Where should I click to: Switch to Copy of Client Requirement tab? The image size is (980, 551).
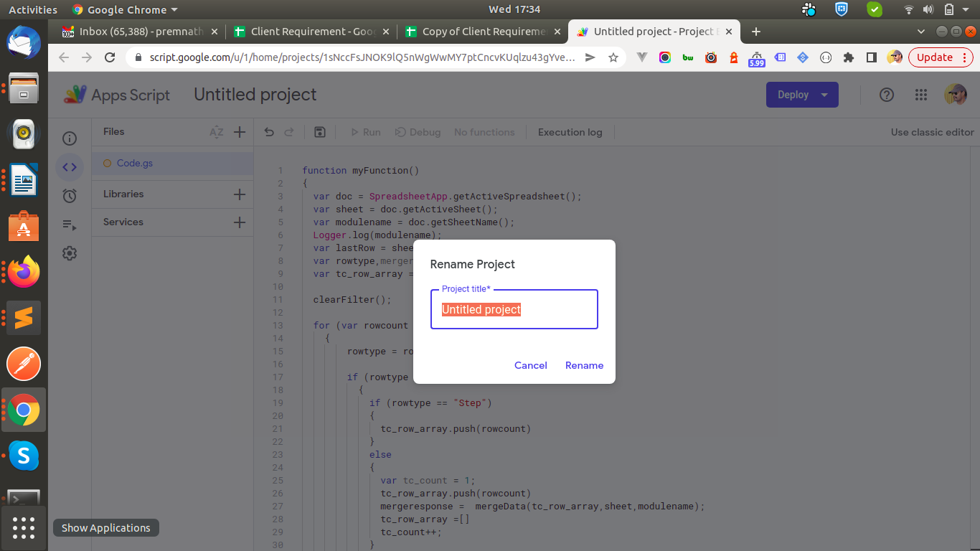click(x=482, y=32)
